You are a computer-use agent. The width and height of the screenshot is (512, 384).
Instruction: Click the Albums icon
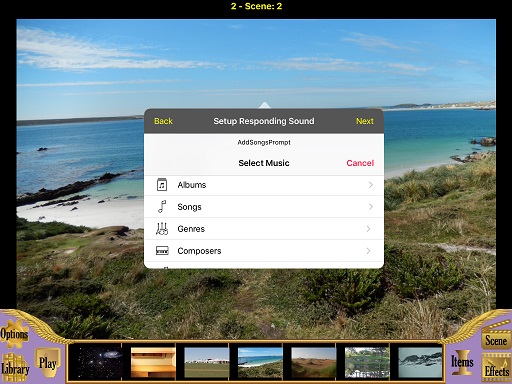click(162, 185)
